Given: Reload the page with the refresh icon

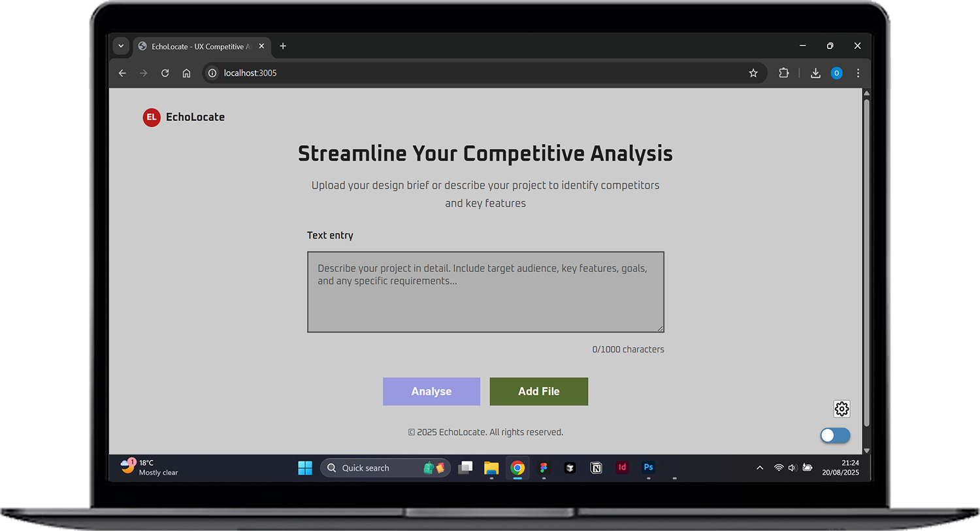Looking at the screenshot, I should click(165, 73).
